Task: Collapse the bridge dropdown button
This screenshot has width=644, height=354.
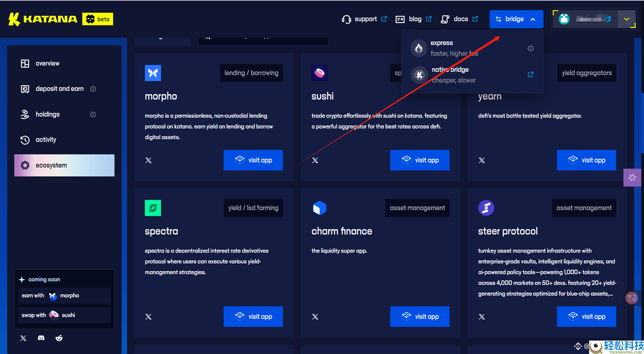Action: (516, 19)
